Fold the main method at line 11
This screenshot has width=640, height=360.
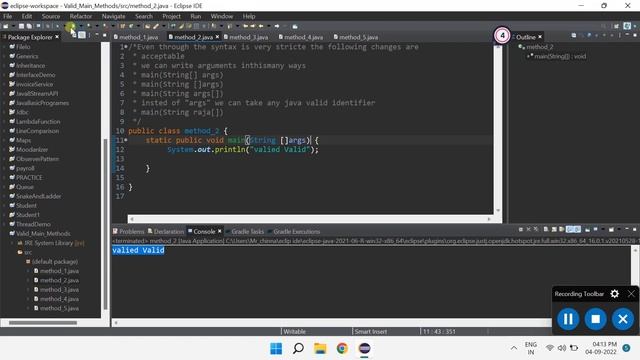(126, 140)
